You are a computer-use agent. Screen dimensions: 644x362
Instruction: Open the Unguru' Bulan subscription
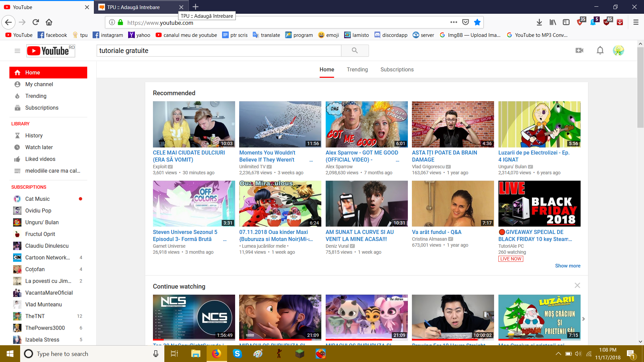(x=48, y=222)
